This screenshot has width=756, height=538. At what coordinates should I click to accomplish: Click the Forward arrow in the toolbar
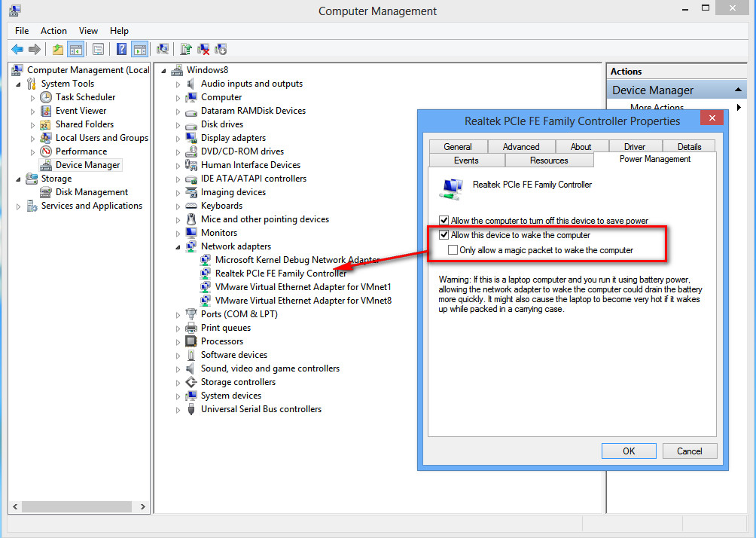click(34, 49)
